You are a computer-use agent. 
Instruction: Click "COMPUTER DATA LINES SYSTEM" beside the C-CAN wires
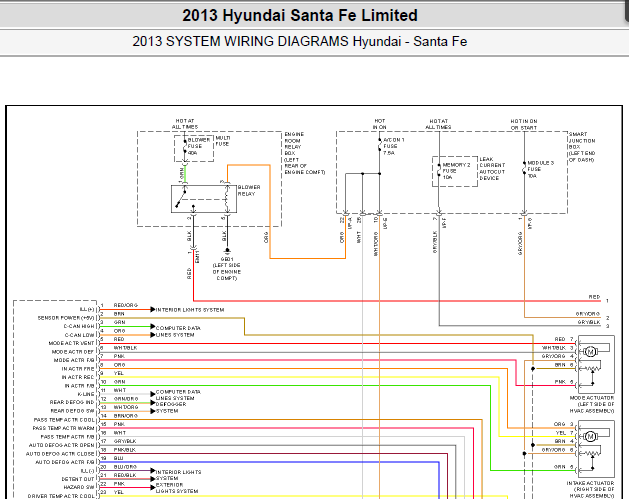[x=178, y=331]
